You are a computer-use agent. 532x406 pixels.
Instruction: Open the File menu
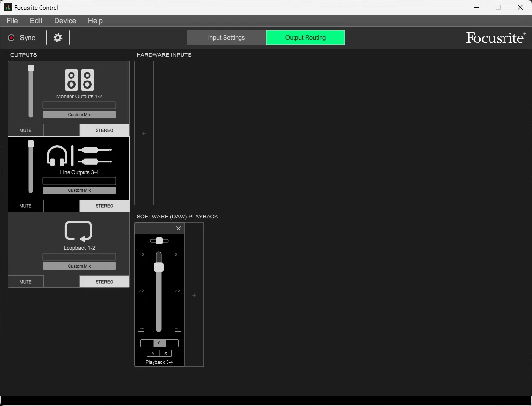[x=12, y=21]
